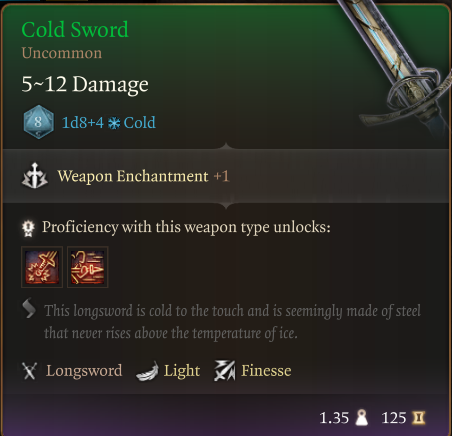The width and height of the screenshot is (452, 436).
Task: Click the feather Light property icon
Action: [147, 371]
